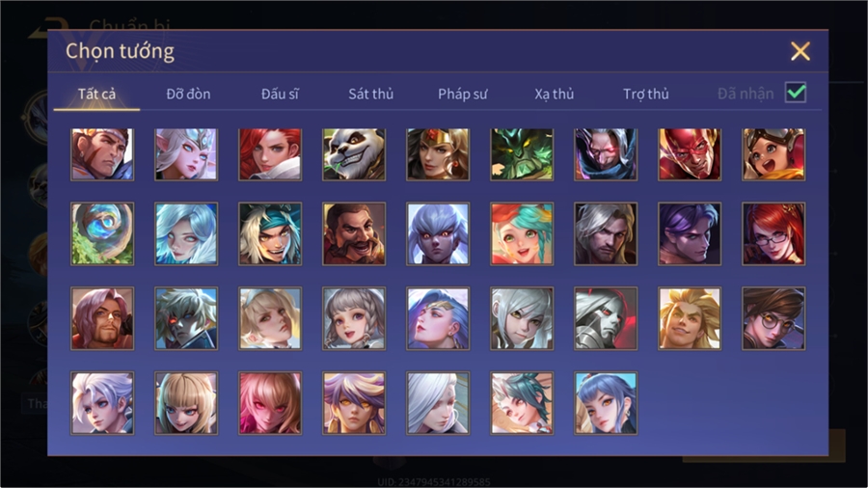Select the teal-haired smiling girl hero
This screenshot has height=488, width=868.
(x=522, y=233)
